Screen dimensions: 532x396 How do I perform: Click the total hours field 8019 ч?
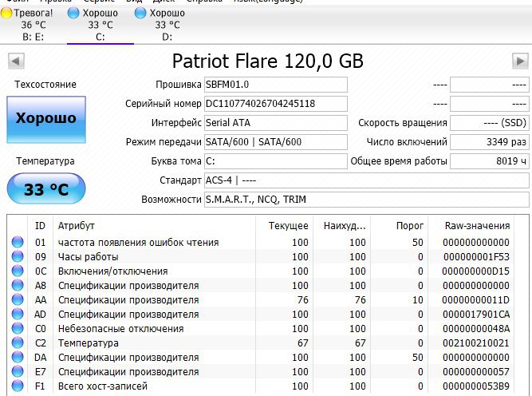489,161
